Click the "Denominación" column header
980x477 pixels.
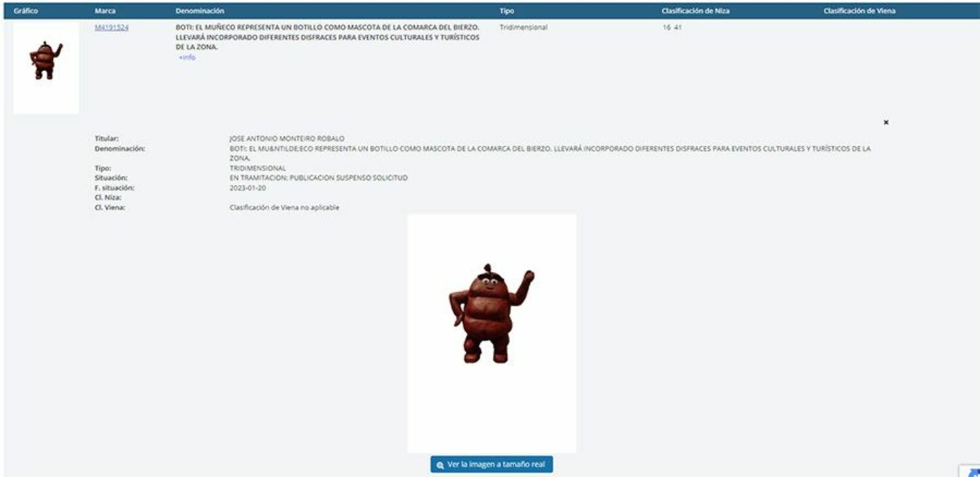tap(199, 11)
